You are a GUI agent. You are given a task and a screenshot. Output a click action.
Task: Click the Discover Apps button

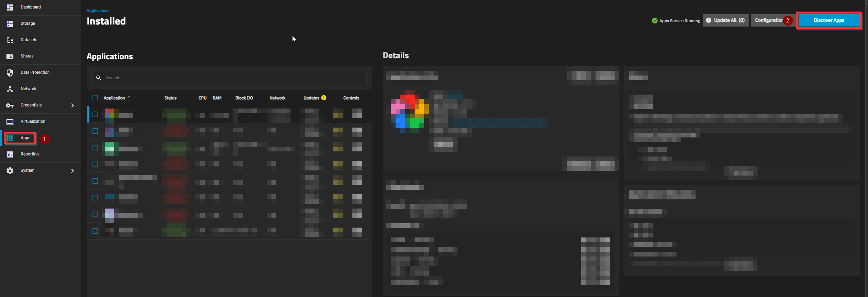point(829,20)
